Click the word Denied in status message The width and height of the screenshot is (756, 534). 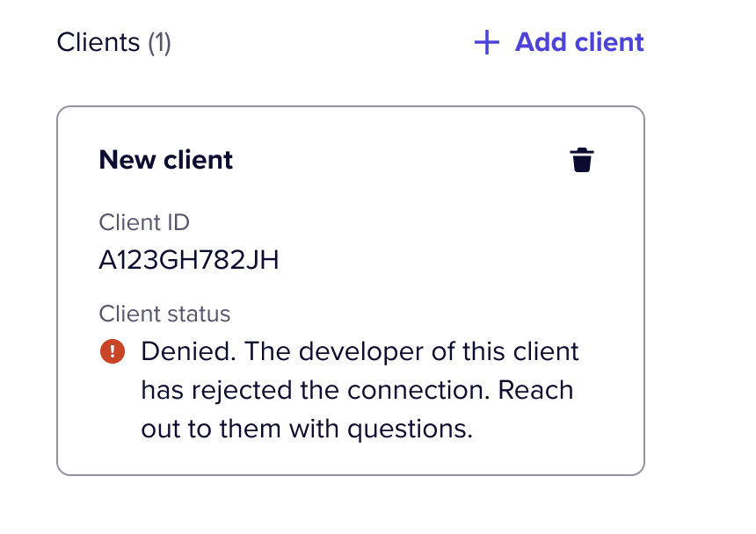[x=188, y=351]
